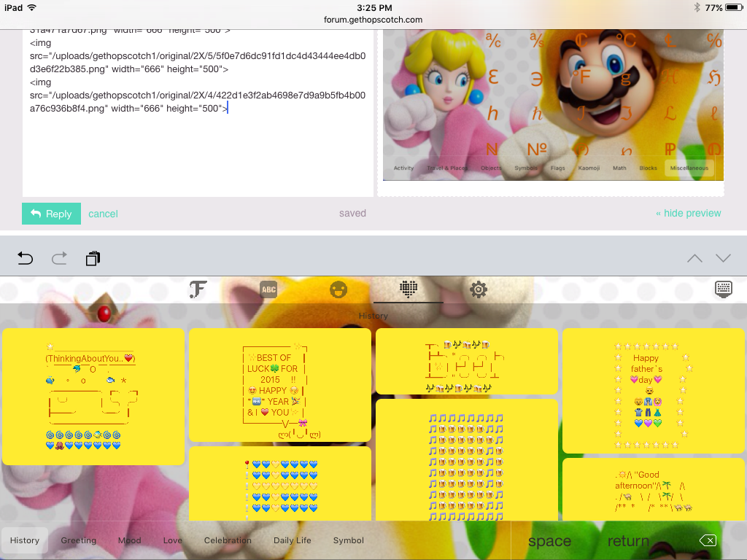Tap the battery status indicator
747x560 pixels.
(734, 7)
